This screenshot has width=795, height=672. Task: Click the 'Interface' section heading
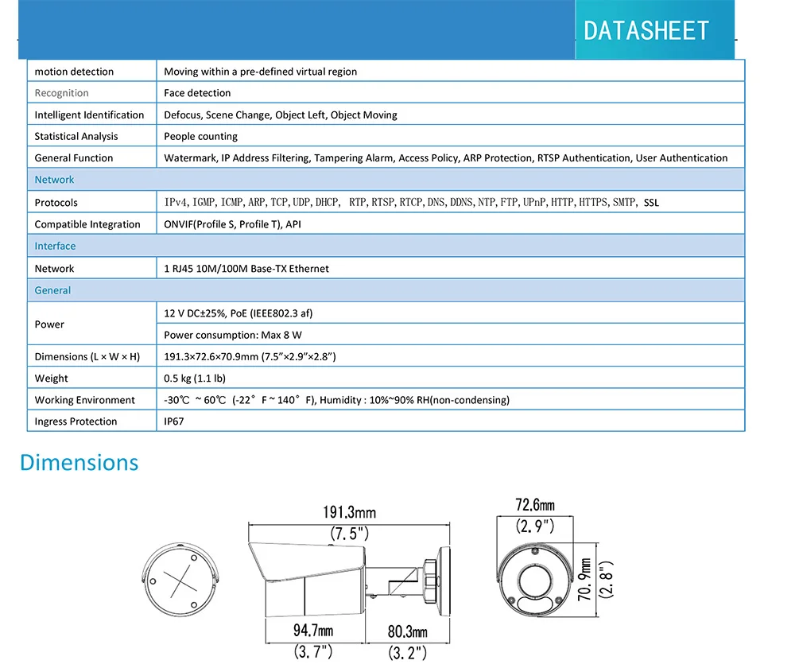tap(55, 246)
